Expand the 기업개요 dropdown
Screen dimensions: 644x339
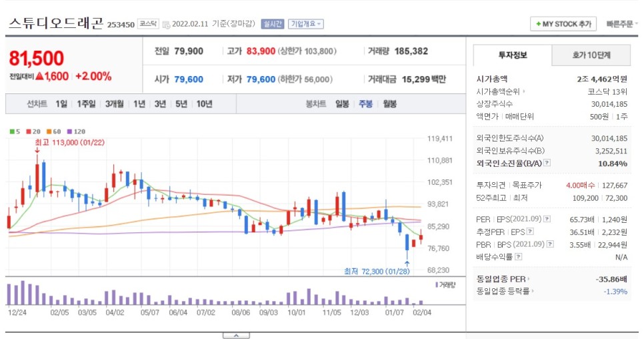305,24
